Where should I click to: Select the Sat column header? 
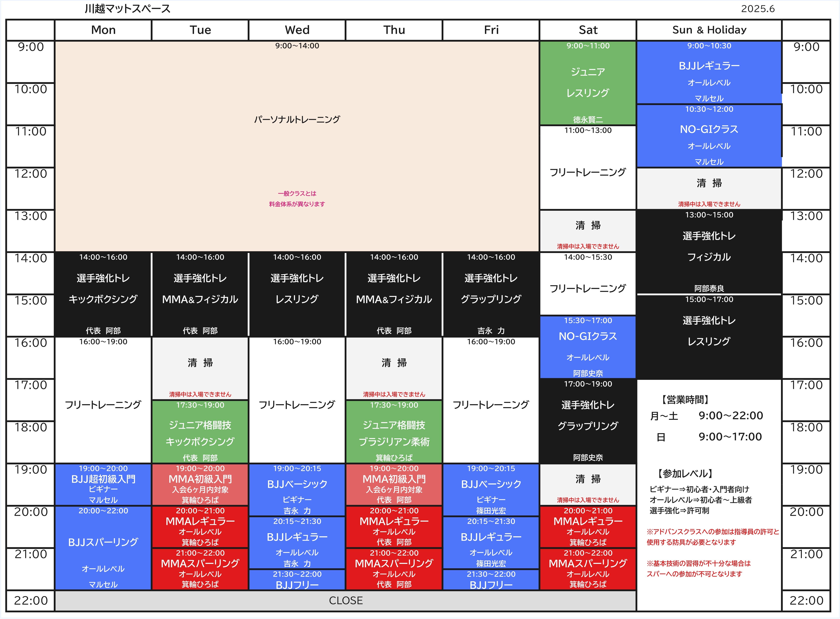click(x=588, y=30)
